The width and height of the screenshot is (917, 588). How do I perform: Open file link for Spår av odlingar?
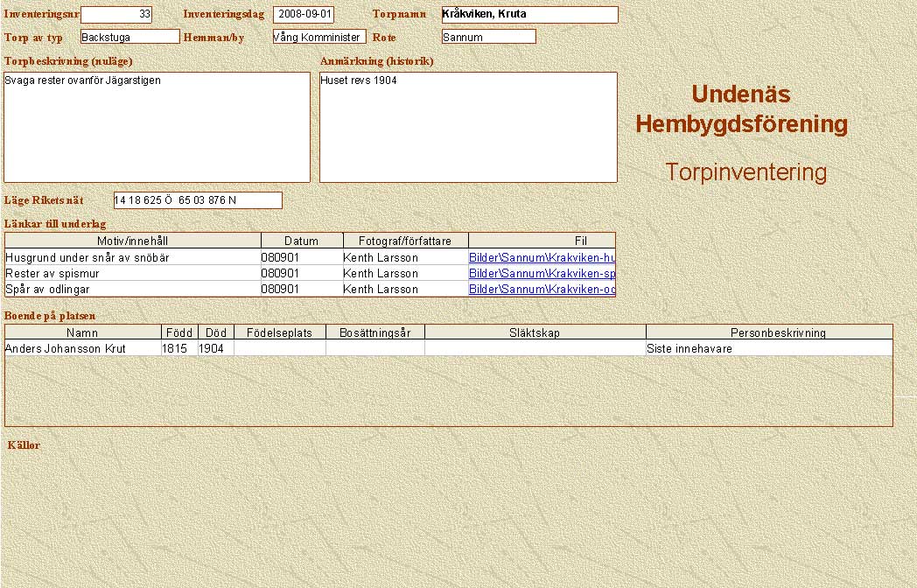[541, 289]
